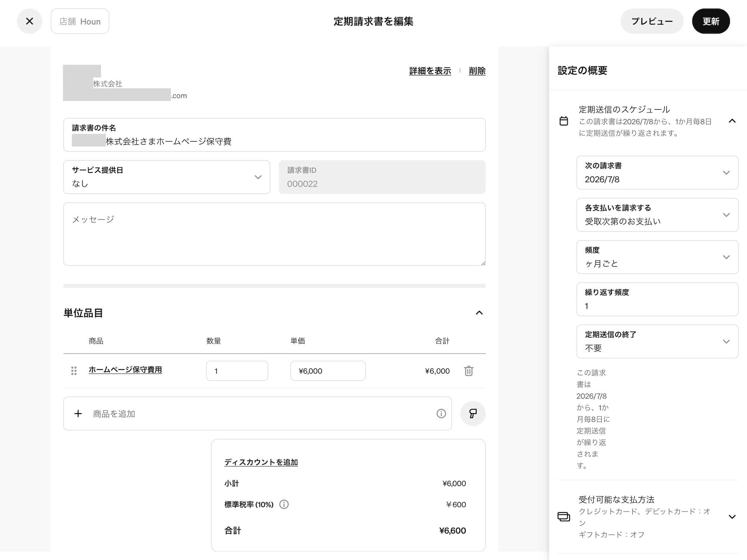Click the scanner icon button beside 商品を追加
The width and height of the screenshot is (747, 560).
473,414
